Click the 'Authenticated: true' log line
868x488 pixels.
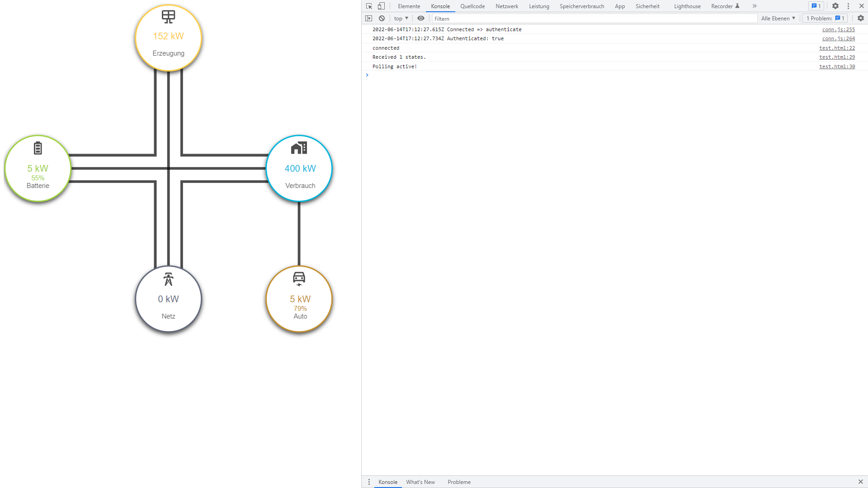tap(438, 38)
